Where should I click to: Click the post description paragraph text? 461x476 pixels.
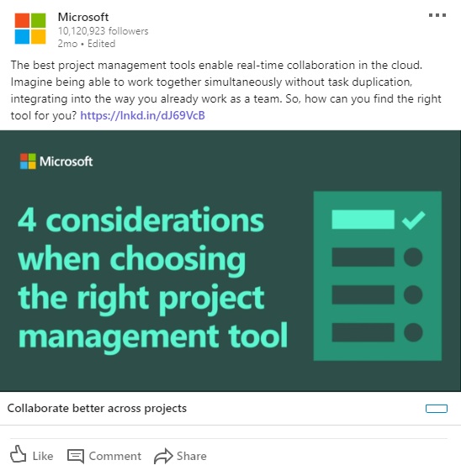pyautogui.click(x=226, y=90)
